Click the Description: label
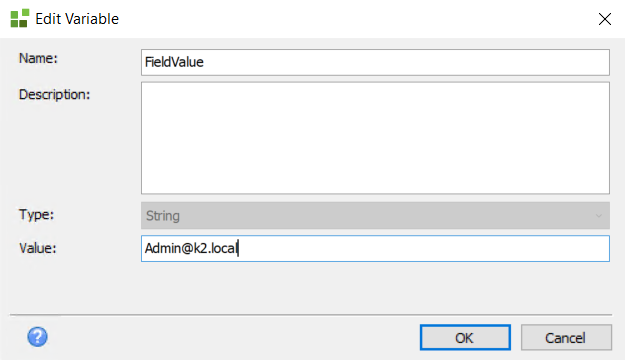The width and height of the screenshot is (625, 360). (x=55, y=94)
